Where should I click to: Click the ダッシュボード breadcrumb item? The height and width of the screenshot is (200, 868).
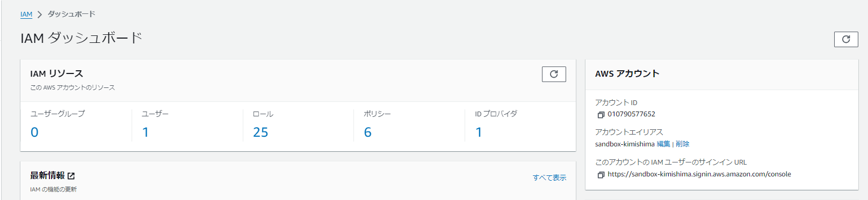coord(71,14)
